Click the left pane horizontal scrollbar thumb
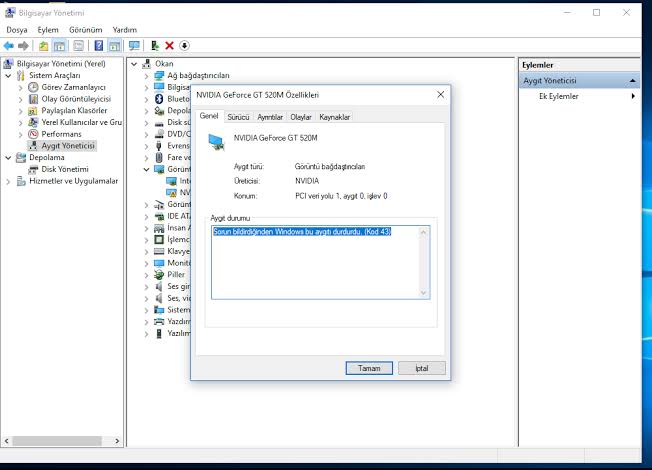This screenshot has width=652, height=470. [x=57, y=441]
